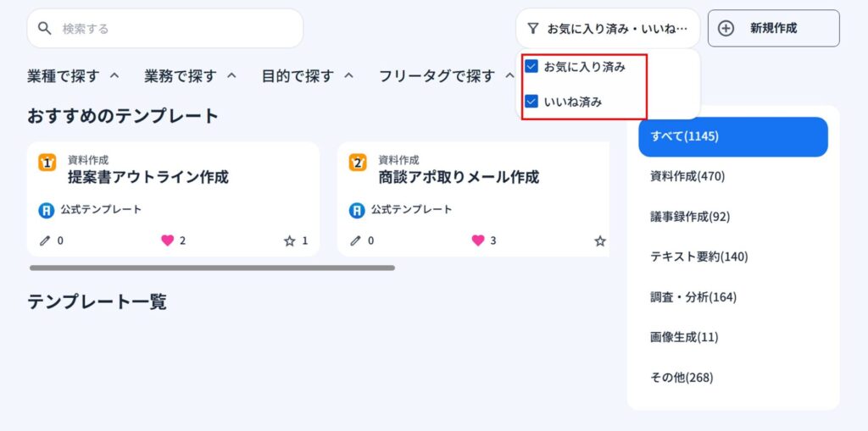Viewport: 868px width, 431px height.
Task: Select the すべて(1145) category
Action: tap(732, 136)
